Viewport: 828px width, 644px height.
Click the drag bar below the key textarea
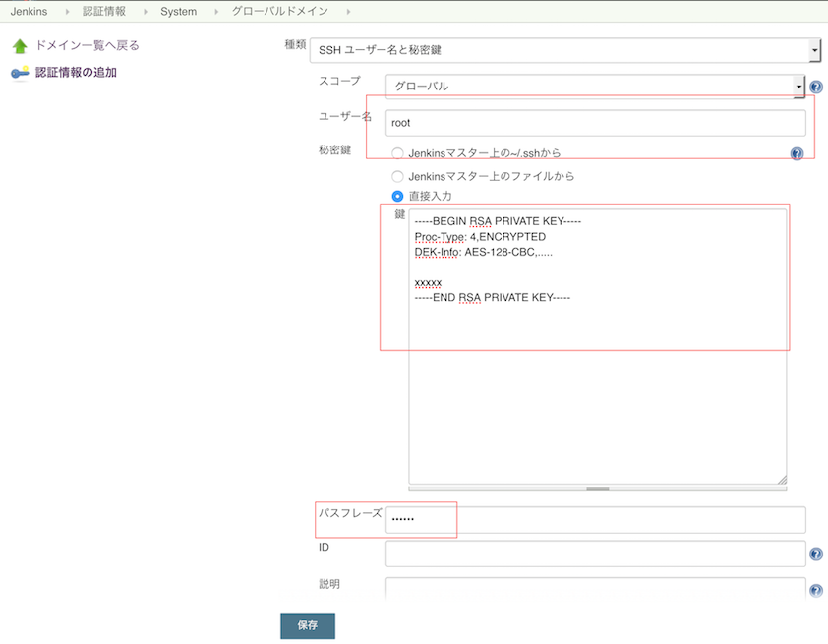(597, 488)
